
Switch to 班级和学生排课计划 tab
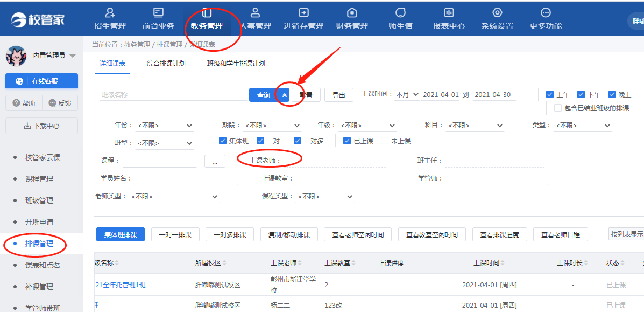[x=236, y=64]
